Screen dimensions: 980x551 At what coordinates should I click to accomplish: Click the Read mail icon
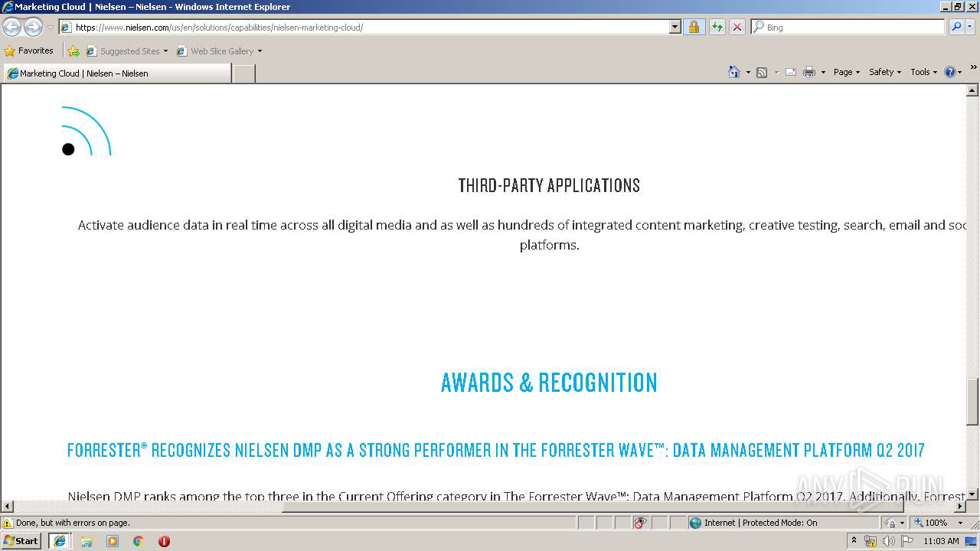tap(791, 72)
